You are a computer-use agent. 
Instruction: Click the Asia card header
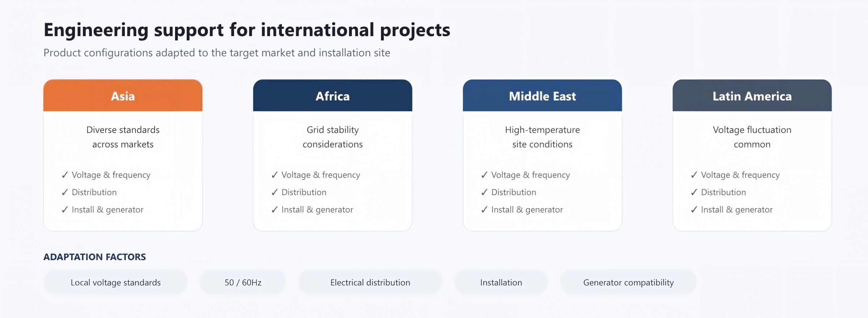pos(123,95)
